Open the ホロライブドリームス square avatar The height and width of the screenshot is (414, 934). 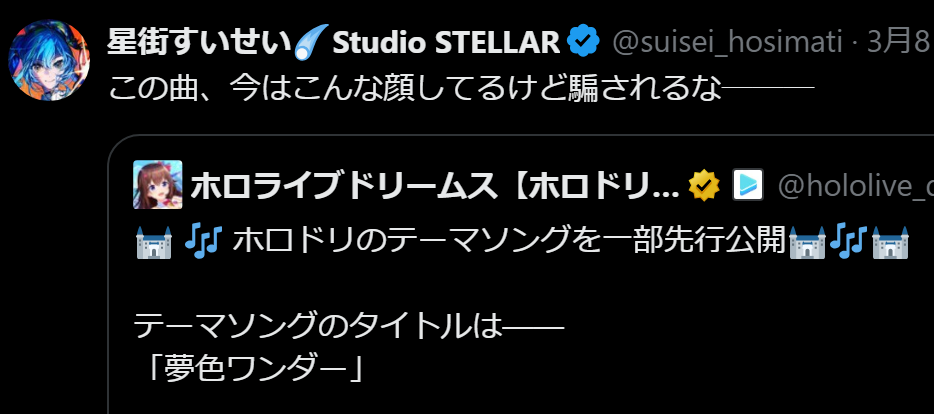(x=158, y=185)
